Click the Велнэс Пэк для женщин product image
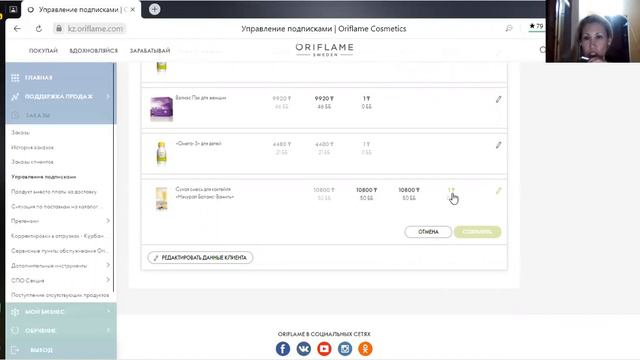Viewport: 640px width, 360px height. [x=161, y=109]
